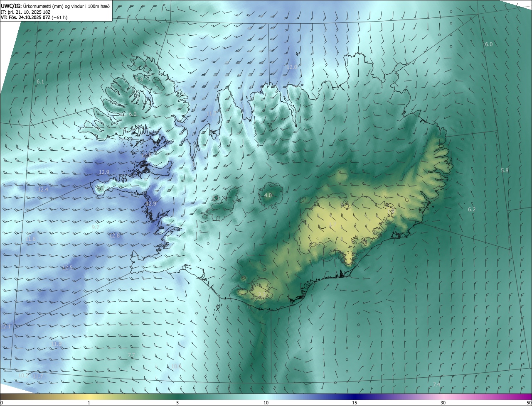Screen dimensions: 532x406
Task: Click the 12.4 value label
Action: pyautogui.click(x=43, y=189)
